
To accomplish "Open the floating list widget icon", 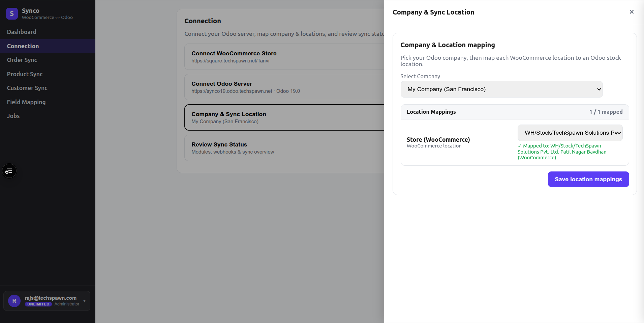I will click(x=9, y=171).
